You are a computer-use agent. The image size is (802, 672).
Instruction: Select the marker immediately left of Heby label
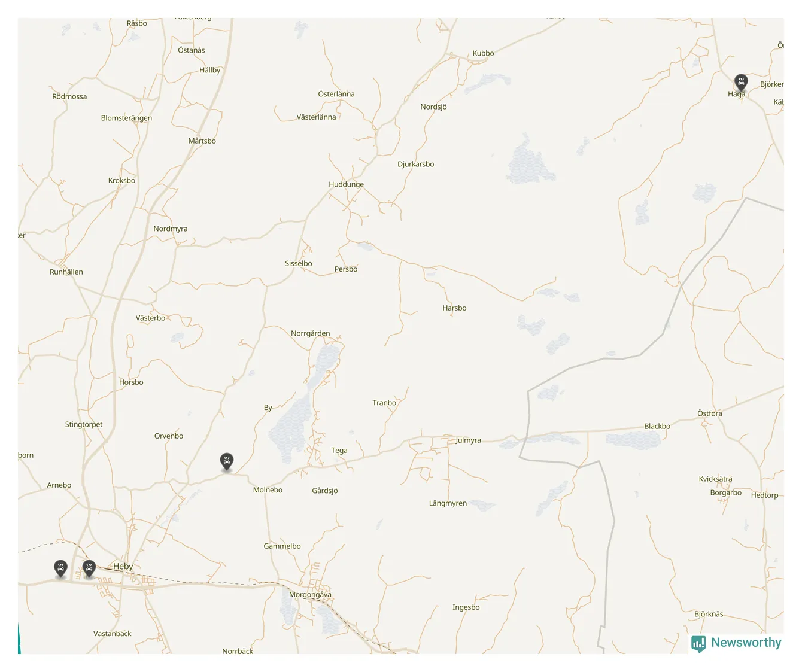click(89, 568)
